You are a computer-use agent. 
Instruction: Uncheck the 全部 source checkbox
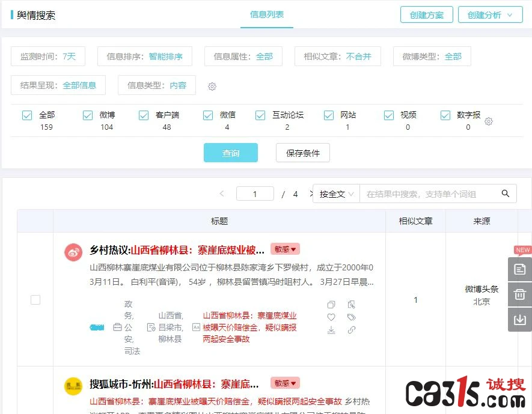click(x=27, y=115)
